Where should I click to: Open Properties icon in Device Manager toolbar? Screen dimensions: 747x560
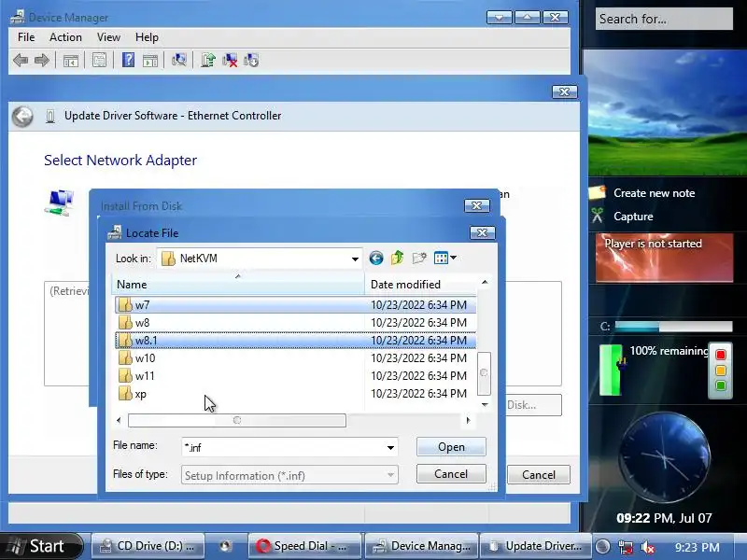[x=100, y=60]
